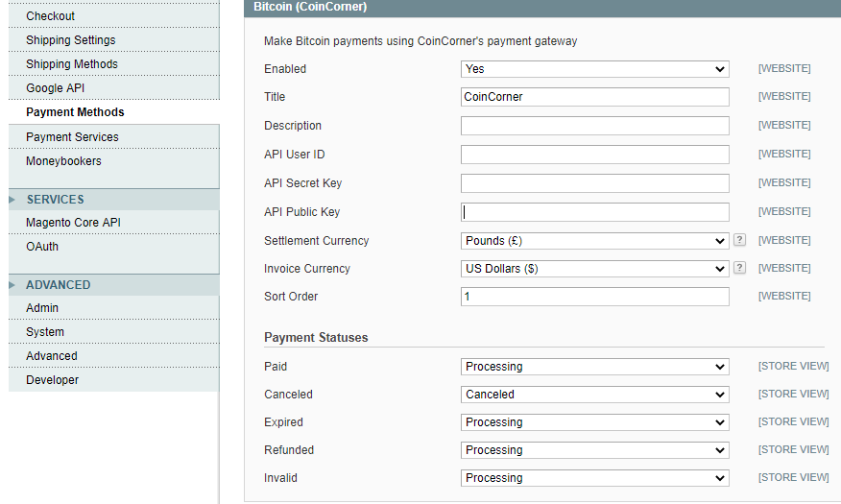
Task: Expand the SERVICES section arrow
Action: point(12,200)
